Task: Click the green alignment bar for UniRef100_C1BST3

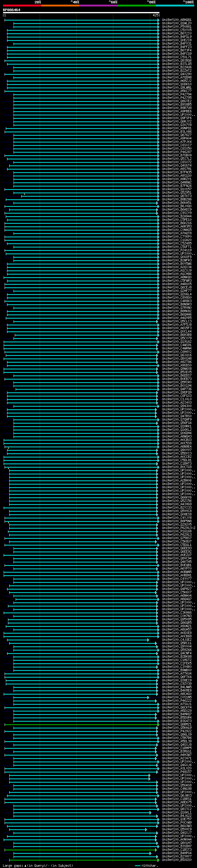Action: [x=80, y=850]
